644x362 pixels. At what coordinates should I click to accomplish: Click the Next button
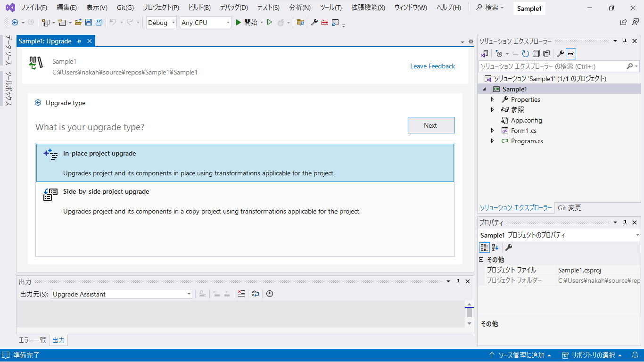[431, 125]
